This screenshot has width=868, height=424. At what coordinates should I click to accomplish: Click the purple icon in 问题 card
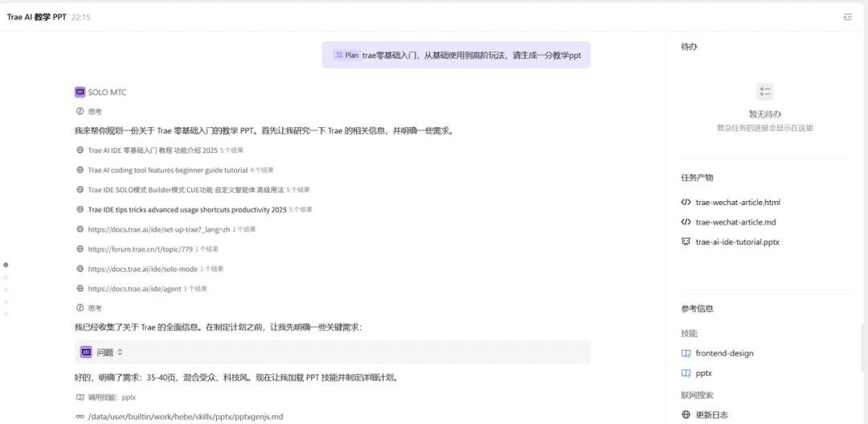[x=86, y=352]
